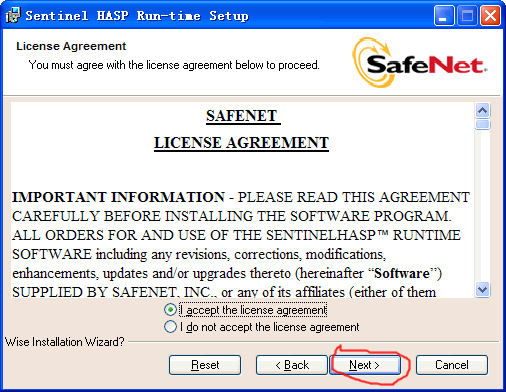This screenshot has height=392, width=506.
Task: Minimize the setup window
Action: click(x=444, y=16)
